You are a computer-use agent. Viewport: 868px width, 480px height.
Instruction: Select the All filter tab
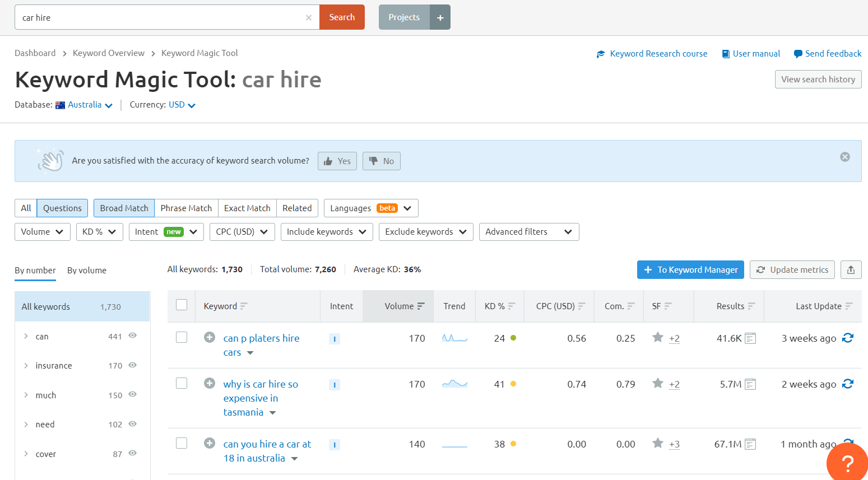(26, 208)
